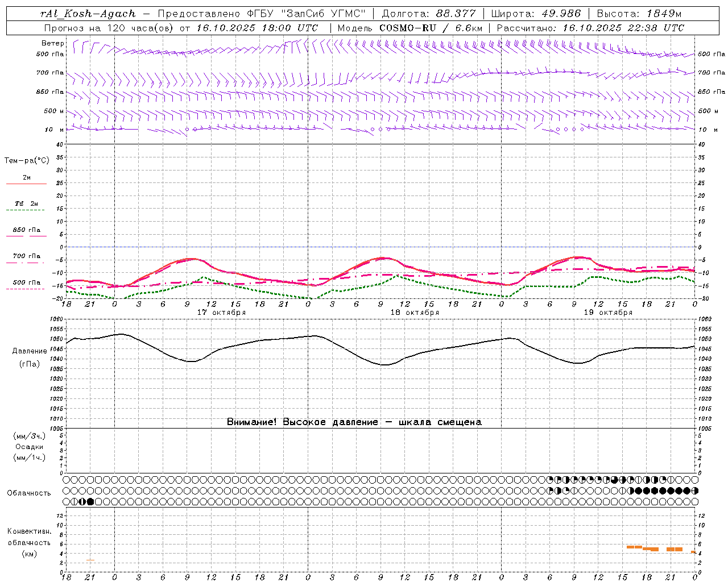
Task: Click the Широта: 49.986 value
Action: click(x=536, y=14)
